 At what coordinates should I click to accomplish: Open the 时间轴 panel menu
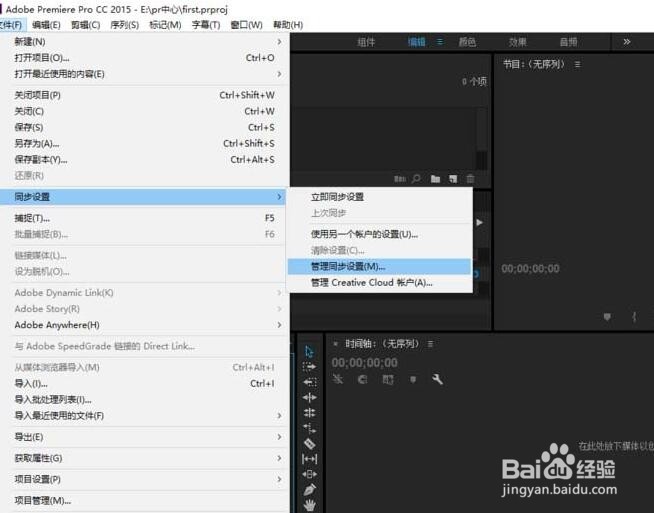(430, 344)
